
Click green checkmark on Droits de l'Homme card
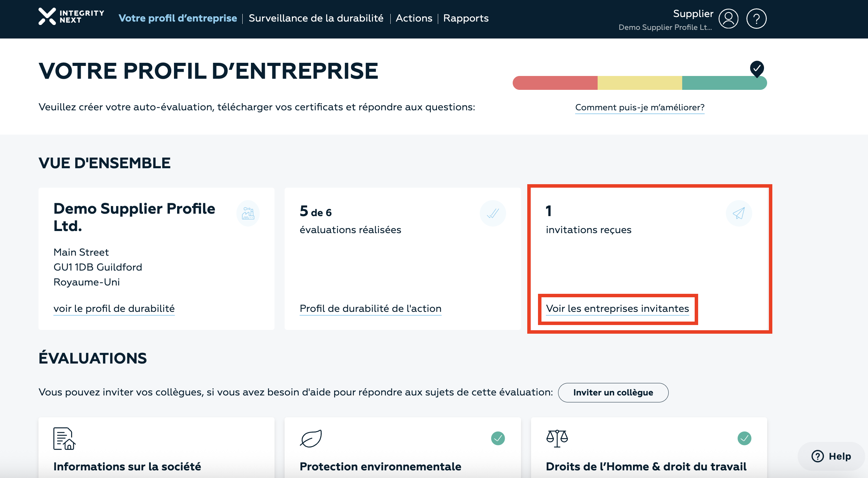[x=744, y=438]
